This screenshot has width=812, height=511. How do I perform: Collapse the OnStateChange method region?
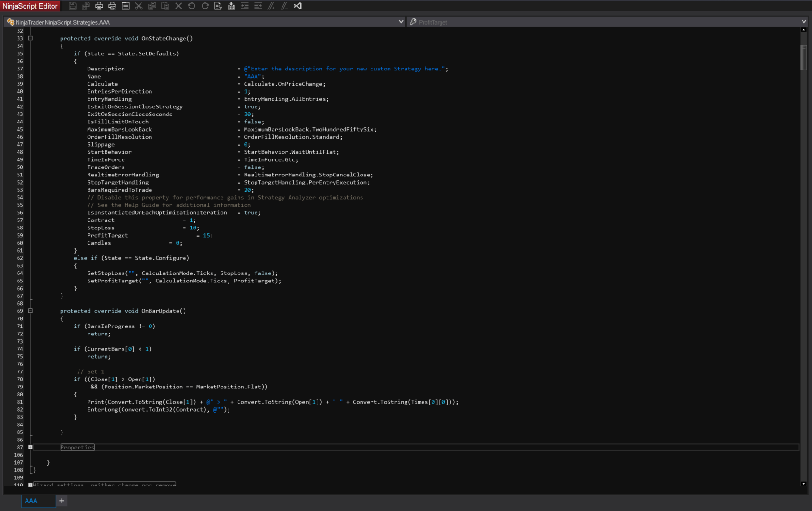(x=30, y=38)
